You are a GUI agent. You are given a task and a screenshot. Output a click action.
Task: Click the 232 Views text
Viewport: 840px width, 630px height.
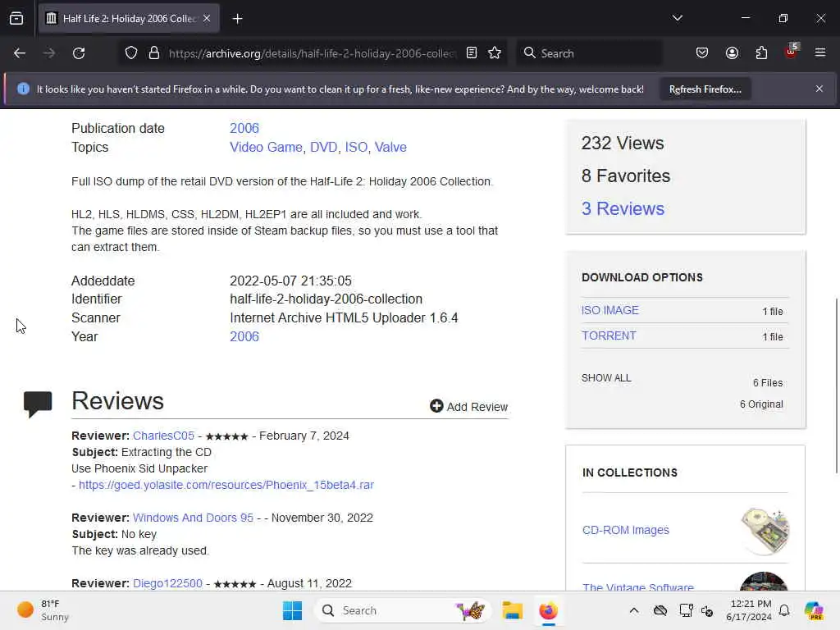click(x=623, y=143)
